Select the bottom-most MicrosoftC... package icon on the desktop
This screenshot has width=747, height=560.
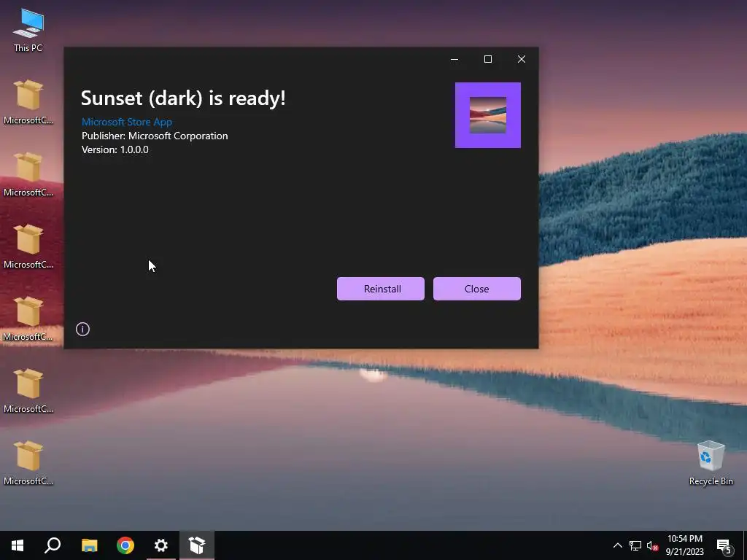tap(28, 463)
